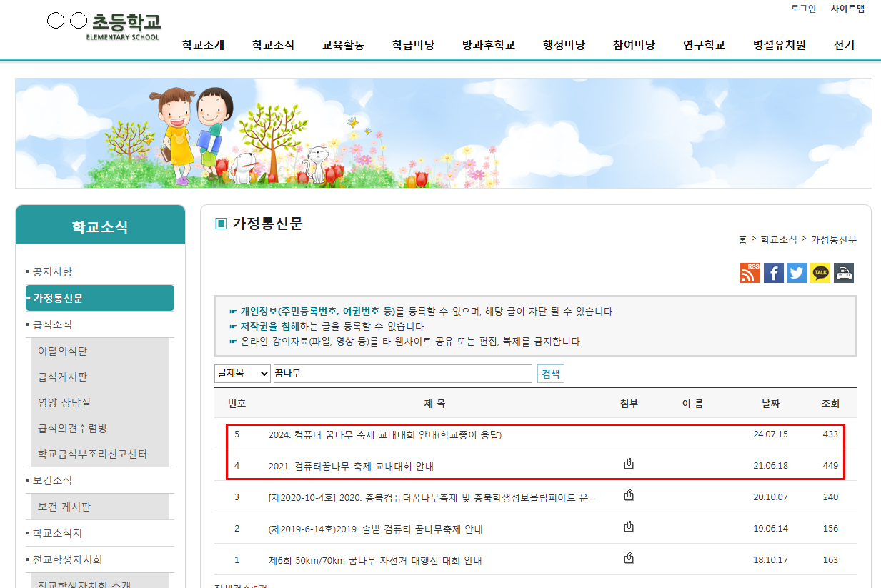
Task: Open attachment icon for post number 4
Action: click(629, 464)
